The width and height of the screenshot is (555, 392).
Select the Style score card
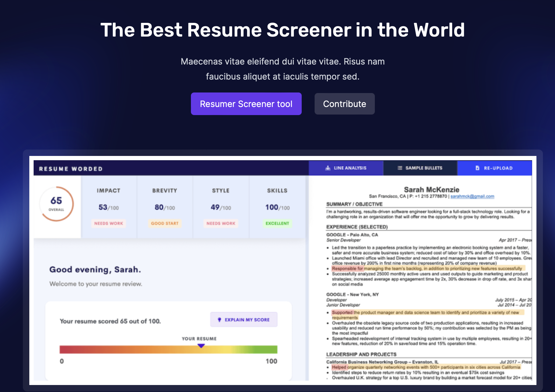tap(221, 207)
